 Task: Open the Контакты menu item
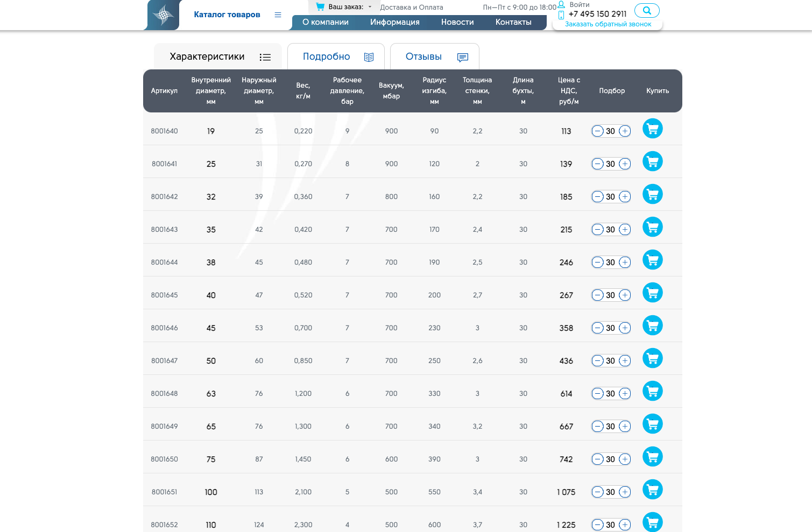click(513, 22)
